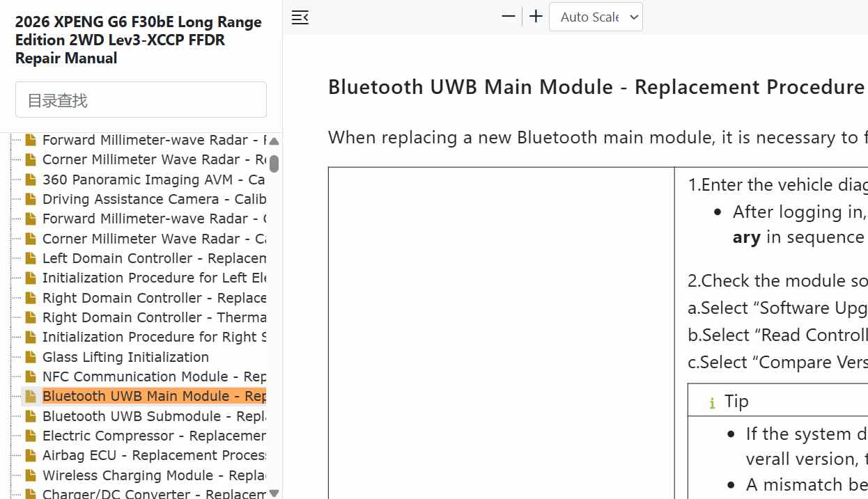Click the sidebar scrollbar down arrow

(274, 493)
